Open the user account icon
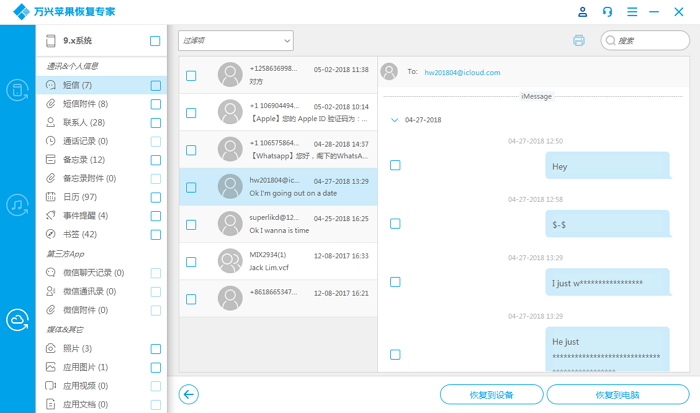Image resolution: width=700 pixels, height=413 pixels. click(582, 12)
